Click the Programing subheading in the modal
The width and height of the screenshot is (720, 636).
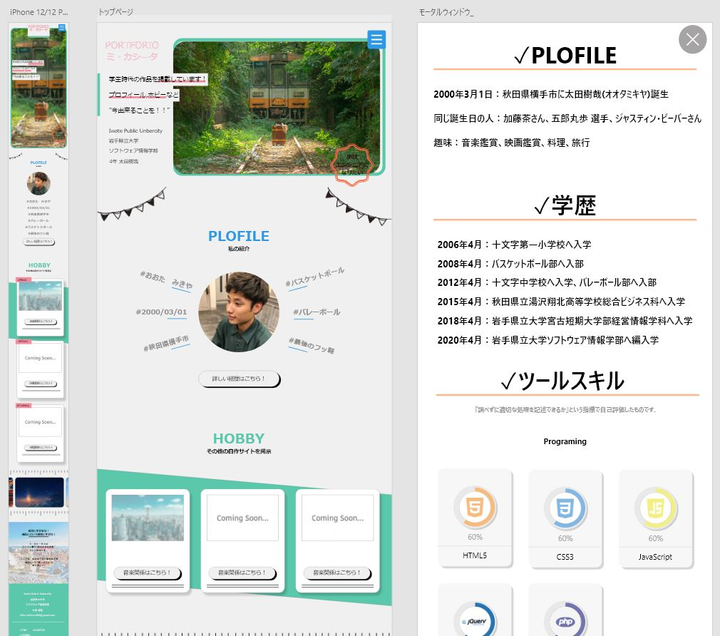565,441
